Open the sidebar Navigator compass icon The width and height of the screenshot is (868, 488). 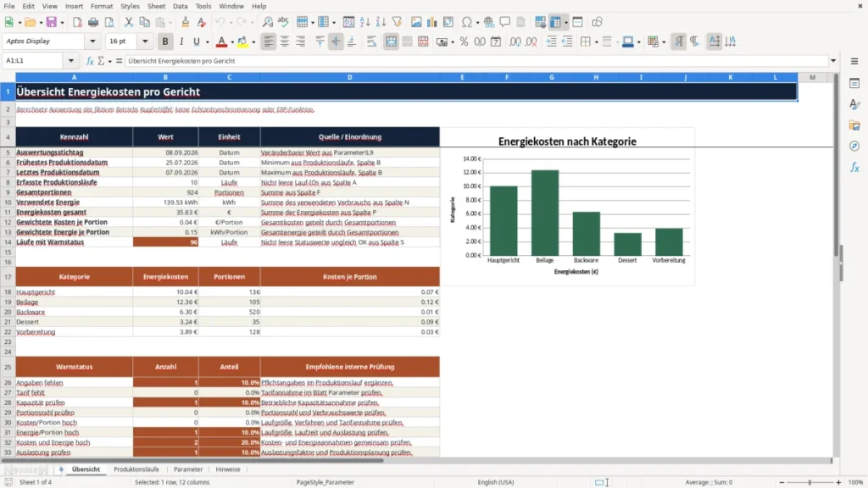(x=854, y=146)
